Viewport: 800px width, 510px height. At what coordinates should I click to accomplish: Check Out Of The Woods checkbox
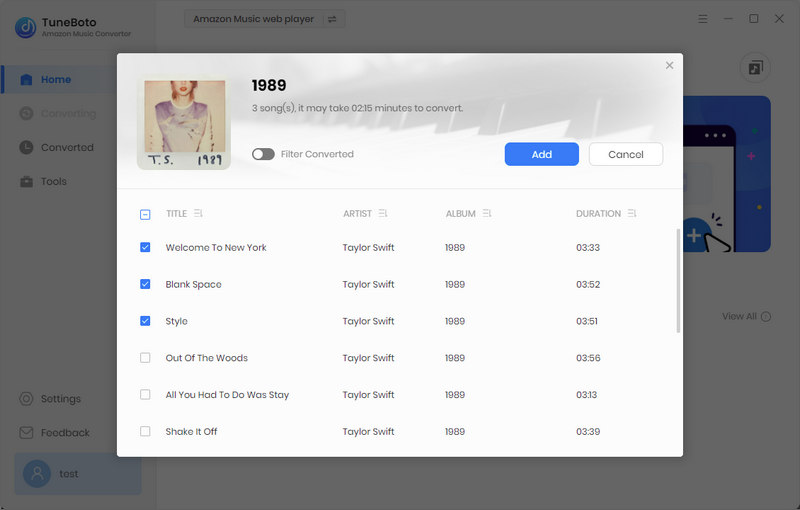145,358
